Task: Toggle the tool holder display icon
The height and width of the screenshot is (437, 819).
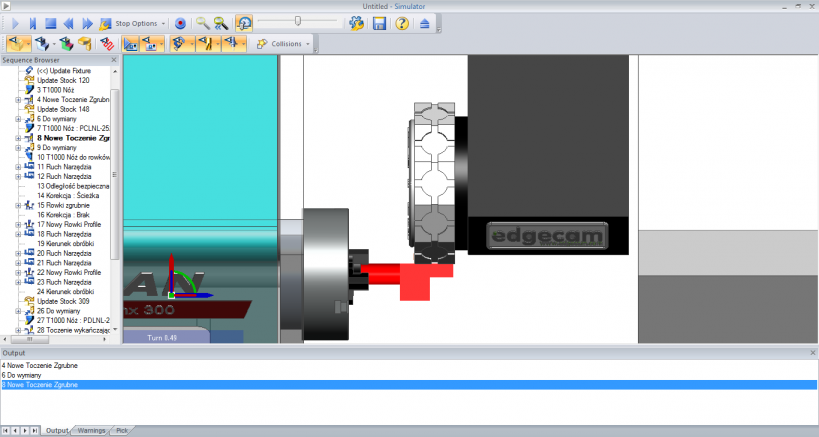Action: point(179,44)
